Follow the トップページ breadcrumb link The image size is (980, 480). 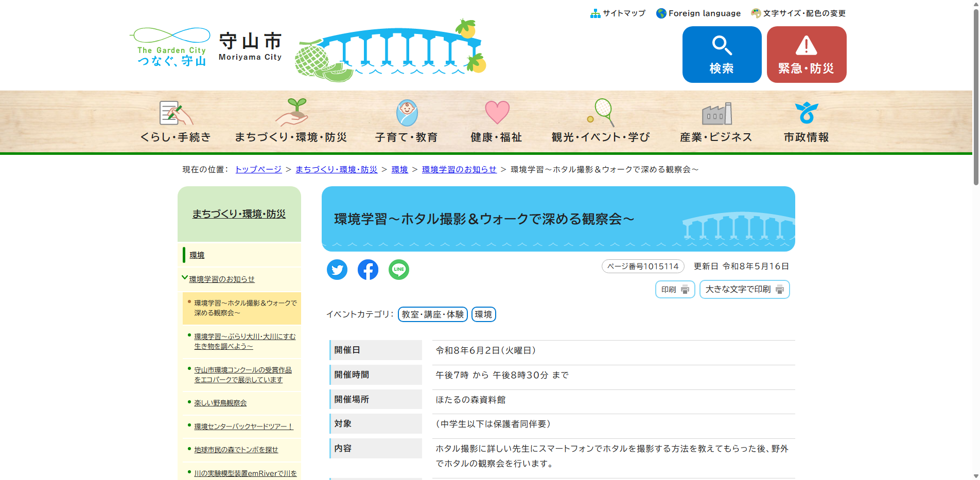pyautogui.click(x=258, y=169)
